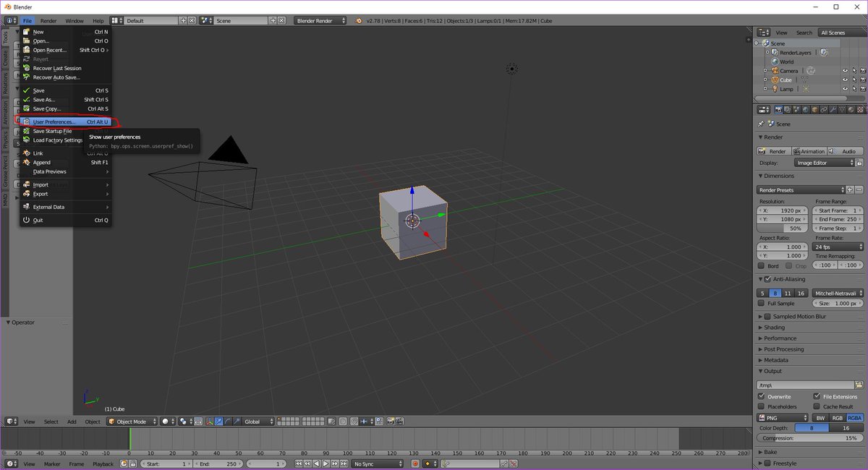Toggle the Overwrite checkbox
This screenshot has width=868, height=470.
point(761,396)
